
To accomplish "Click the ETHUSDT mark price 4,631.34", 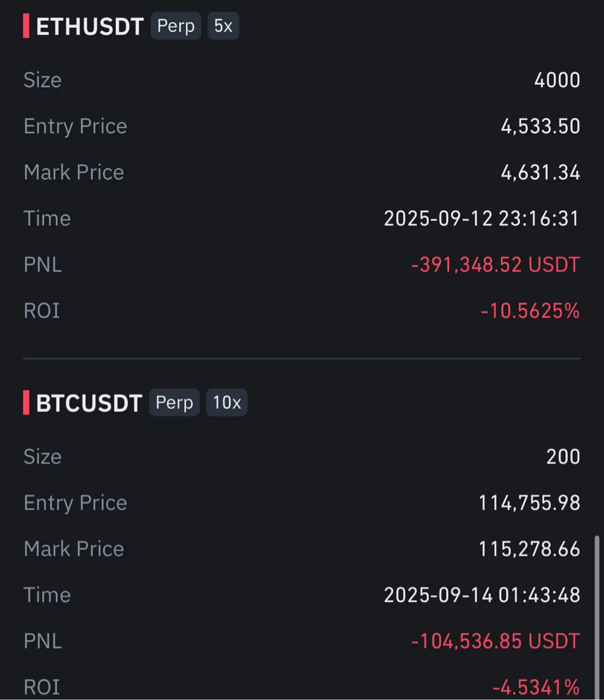I will point(540,172).
